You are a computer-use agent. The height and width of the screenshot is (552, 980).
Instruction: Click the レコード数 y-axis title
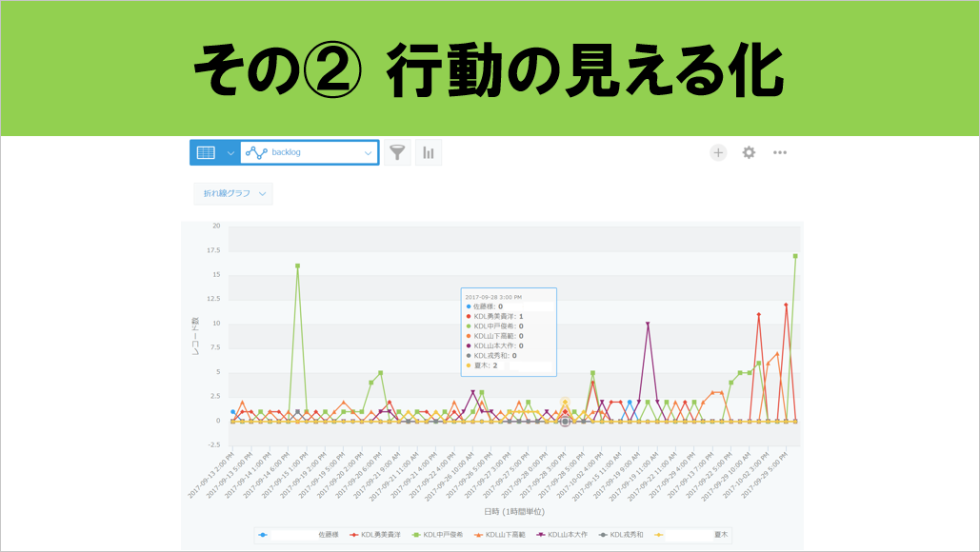(195, 337)
